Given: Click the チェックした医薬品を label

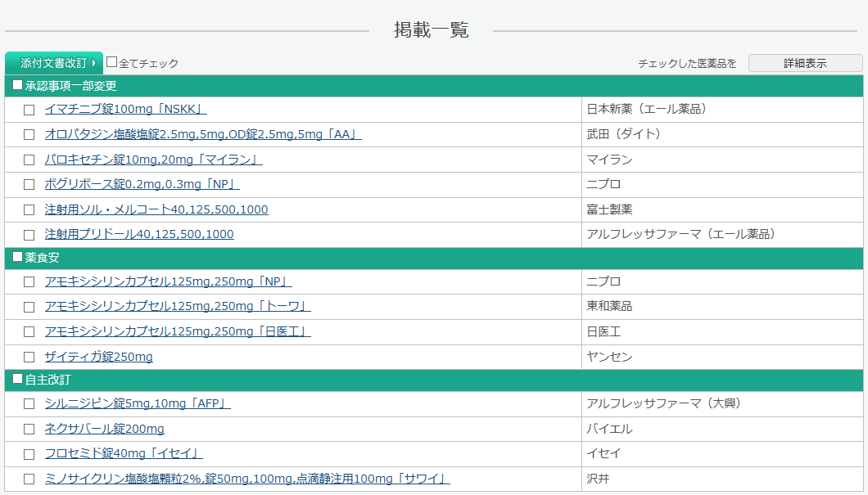Looking at the screenshot, I should pyautogui.click(x=688, y=64).
